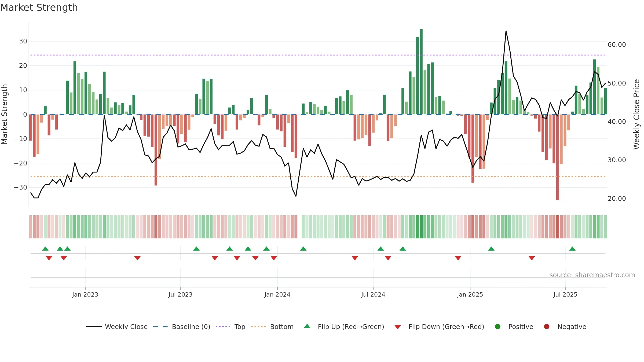Click the green Positive legend dot
The width and height of the screenshot is (644, 362).
[498, 327]
